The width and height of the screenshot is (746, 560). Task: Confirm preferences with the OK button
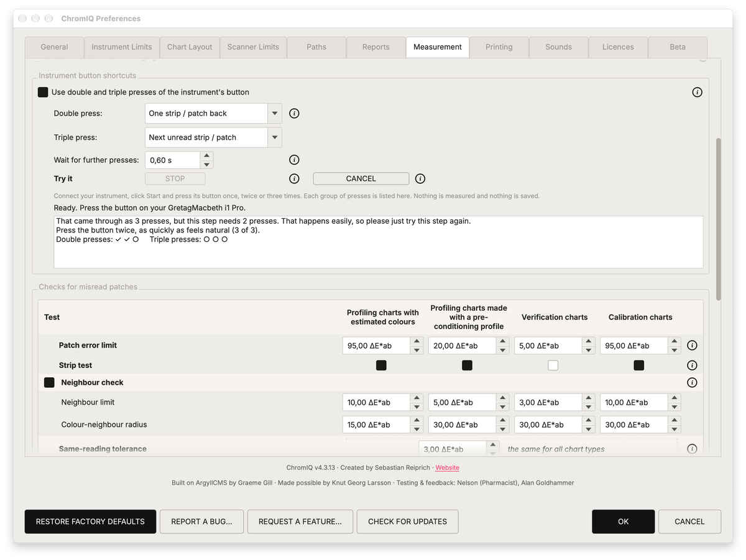(624, 521)
